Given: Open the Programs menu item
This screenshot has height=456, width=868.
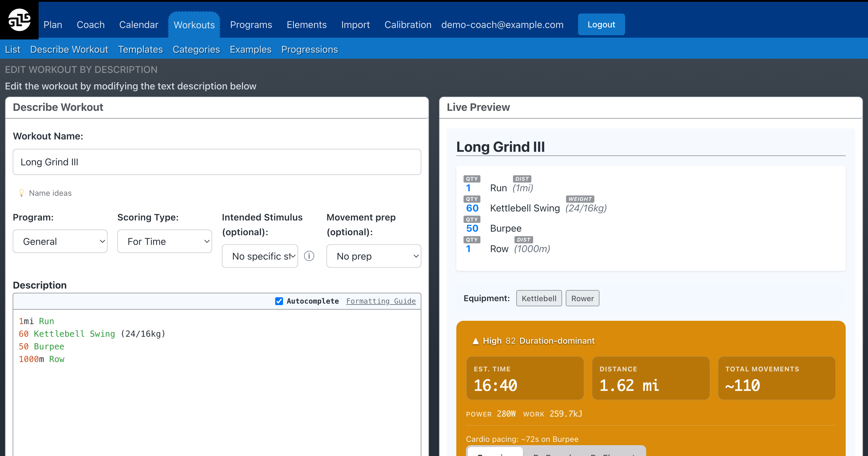Looking at the screenshot, I should coord(251,25).
